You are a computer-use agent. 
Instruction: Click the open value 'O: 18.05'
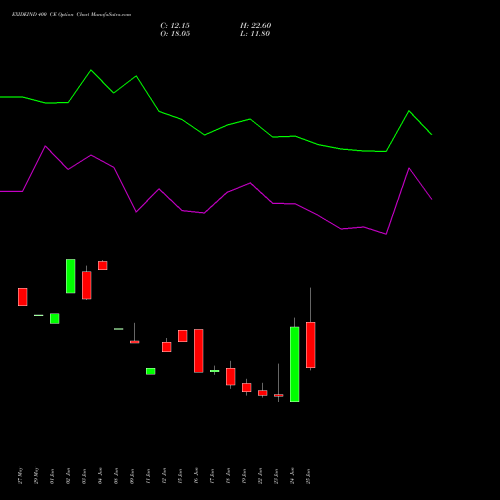[175, 34]
